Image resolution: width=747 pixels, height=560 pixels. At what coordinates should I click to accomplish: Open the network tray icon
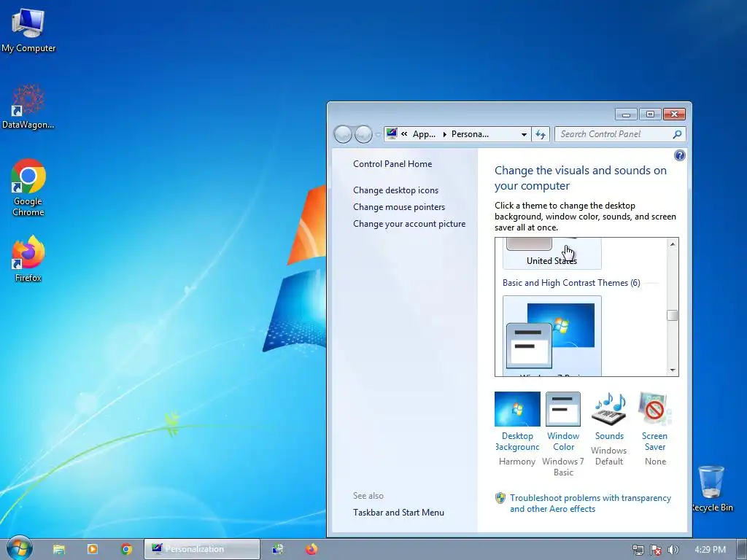point(638,550)
